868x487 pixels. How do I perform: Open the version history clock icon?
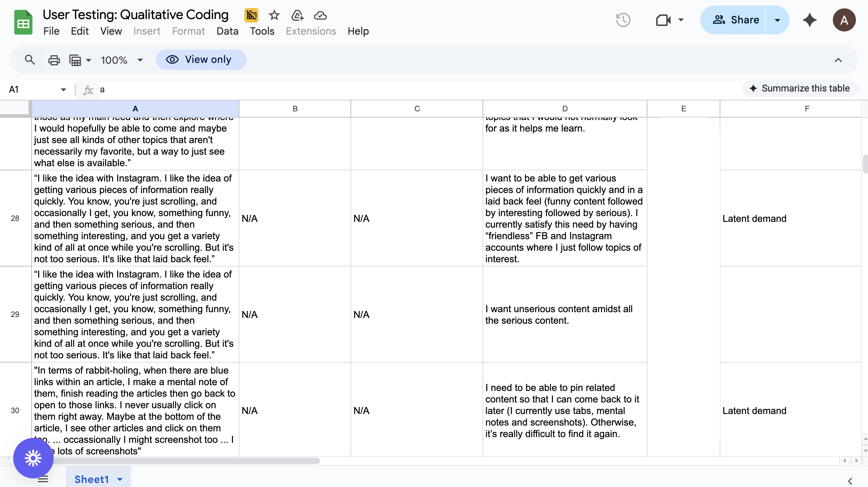coord(623,20)
